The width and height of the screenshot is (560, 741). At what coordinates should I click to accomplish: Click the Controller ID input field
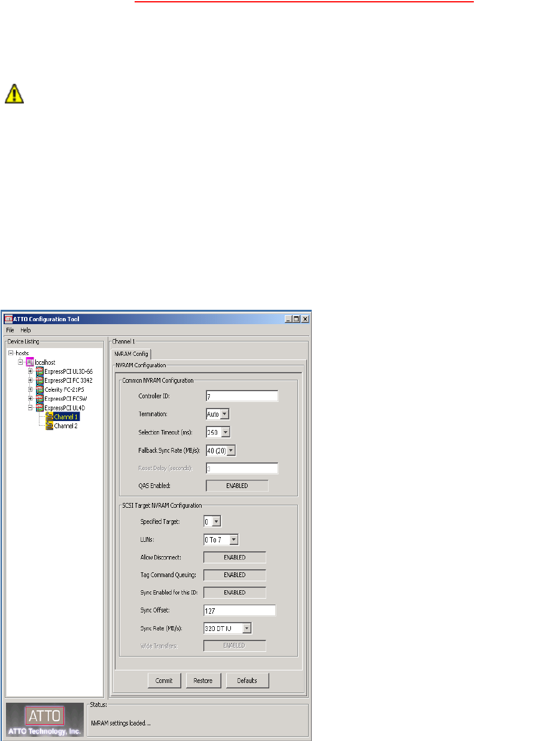coord(242,396)
